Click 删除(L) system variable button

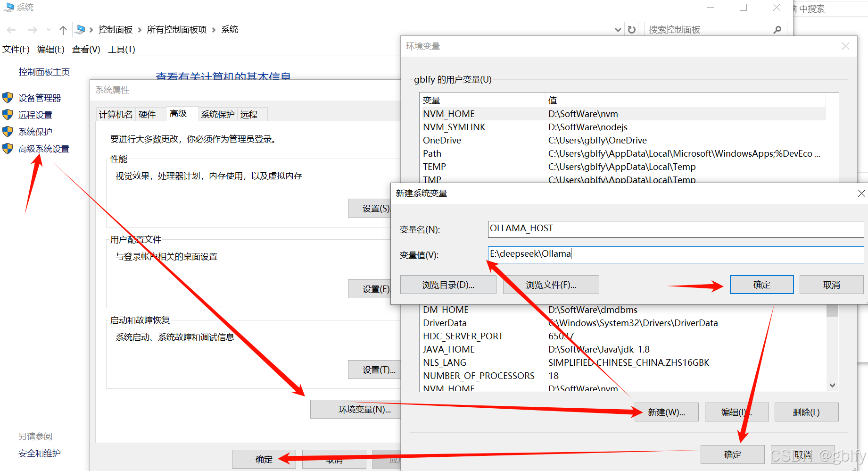coord(807,412)
